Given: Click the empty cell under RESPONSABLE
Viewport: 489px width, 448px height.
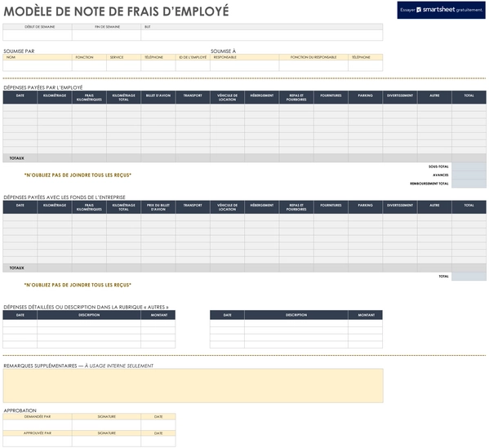Looking at the screenshot, I should 245,65.
